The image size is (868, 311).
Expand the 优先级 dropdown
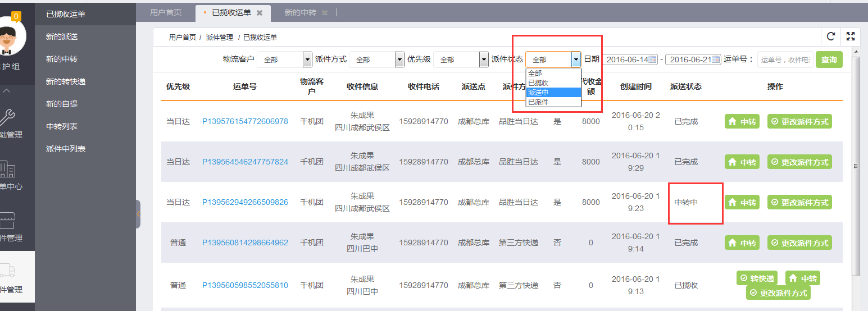(x=484, y=60)
